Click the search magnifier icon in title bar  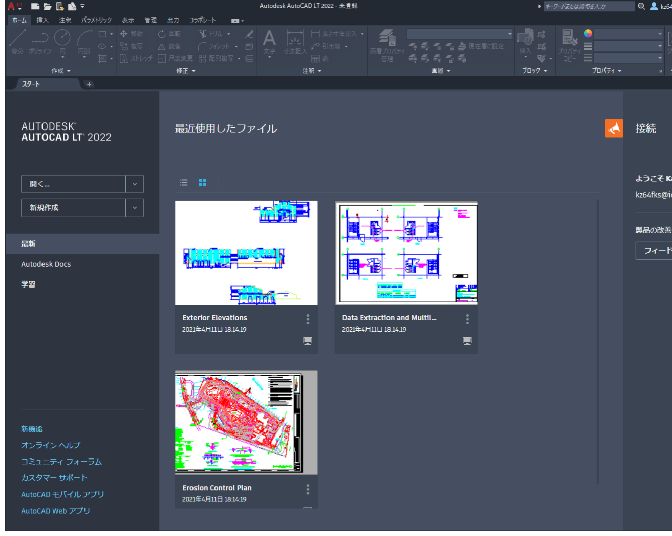pyautogui.click(x=641, y=6)
